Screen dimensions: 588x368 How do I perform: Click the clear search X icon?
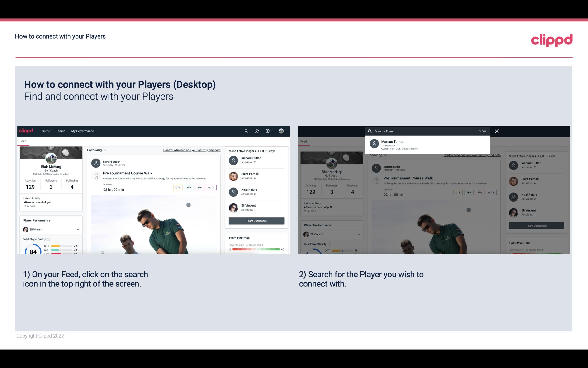pos(498,131)
